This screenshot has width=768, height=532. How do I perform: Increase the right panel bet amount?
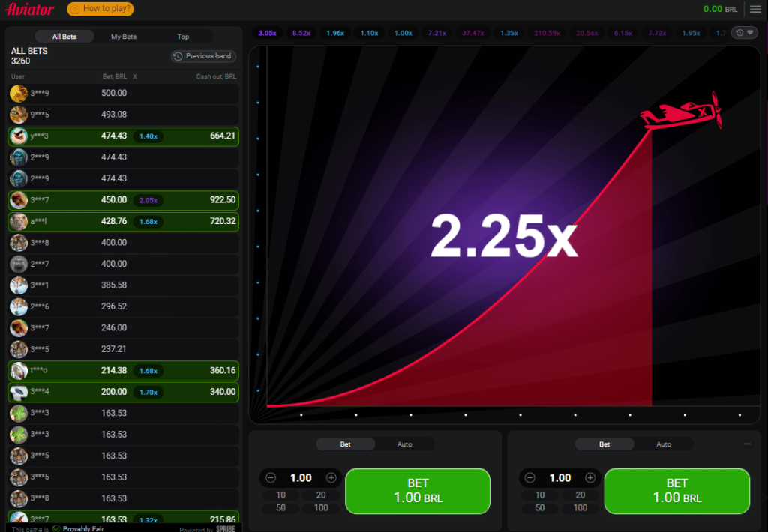[x=590, y=477]
